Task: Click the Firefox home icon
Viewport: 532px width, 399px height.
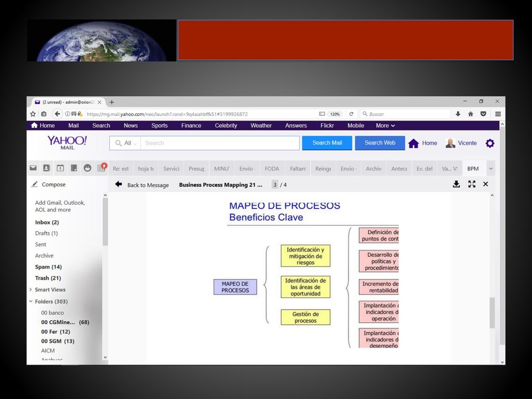Action: click(471, 114)
